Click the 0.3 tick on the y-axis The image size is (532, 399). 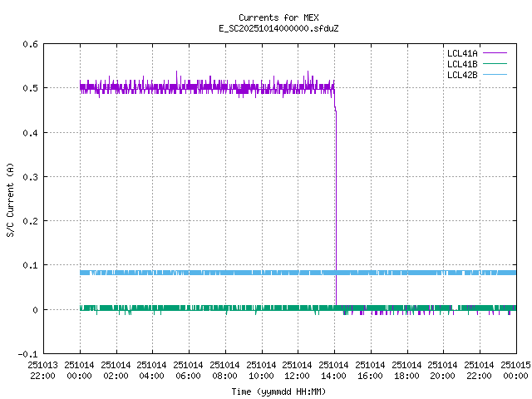click(28, 177)
